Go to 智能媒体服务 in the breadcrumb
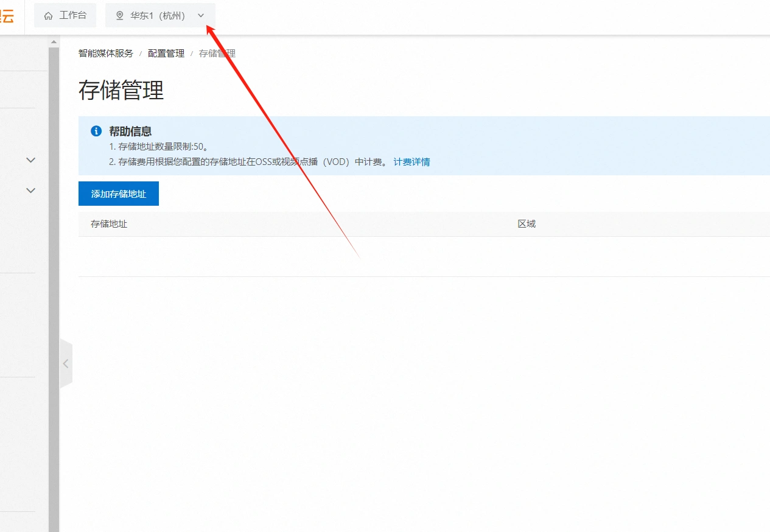Viewport: 770px width, 532px height. 106,54
